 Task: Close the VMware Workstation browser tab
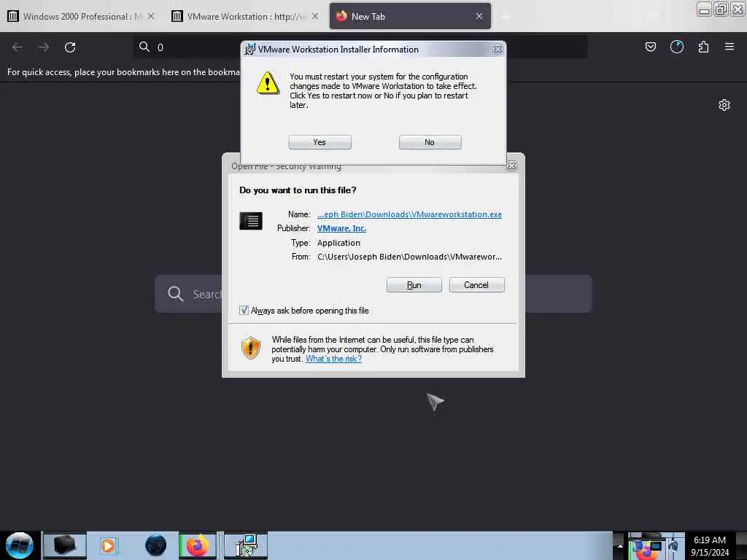click(315, 16)
